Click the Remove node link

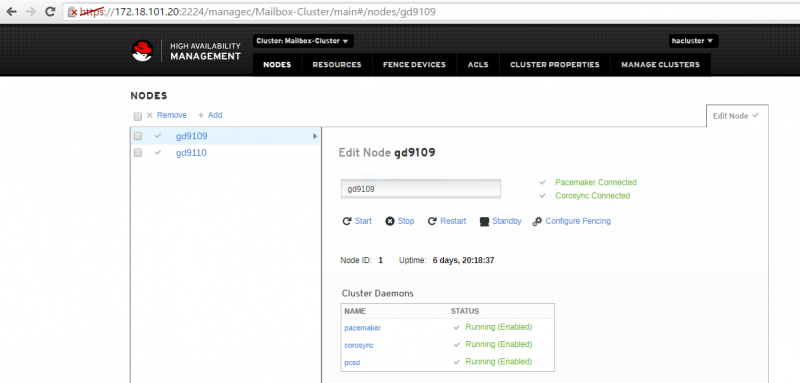[167, 115]
